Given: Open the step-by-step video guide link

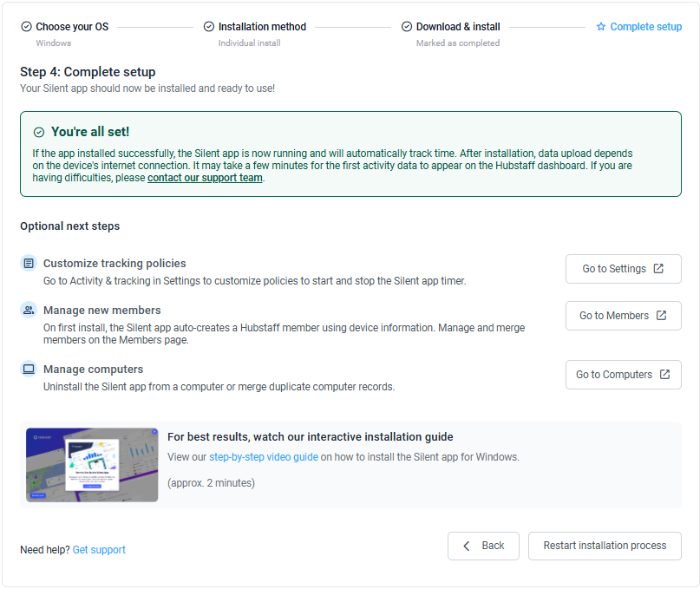Looking at the screenshot, I should click(x=264, y=457).
